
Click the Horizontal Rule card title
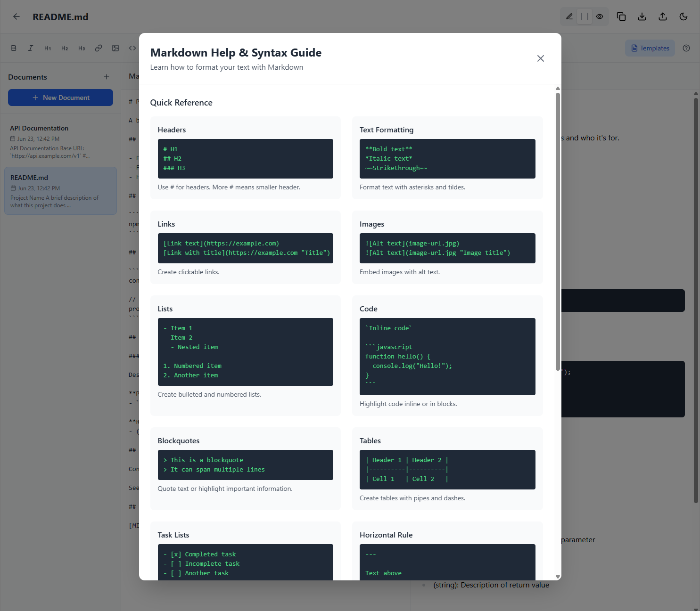tap(386, 535)
